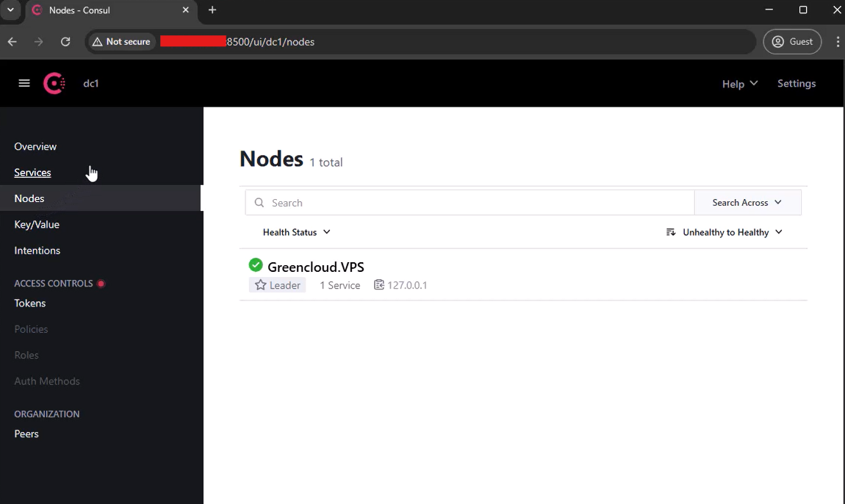Reload the page with the refresh icon
Image resolution: width=845 pixels, height=504 pixels.
[65, 41]
